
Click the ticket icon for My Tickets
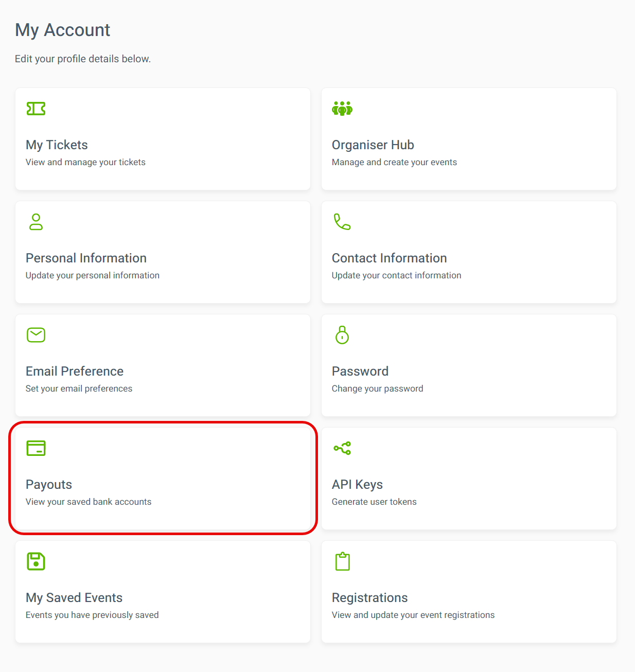(x=36, y=109)
